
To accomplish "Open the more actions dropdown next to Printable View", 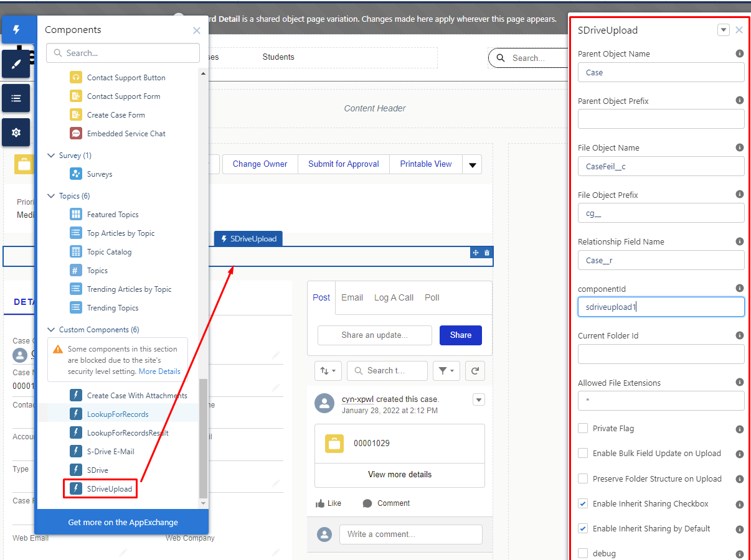I will (472, 165).
